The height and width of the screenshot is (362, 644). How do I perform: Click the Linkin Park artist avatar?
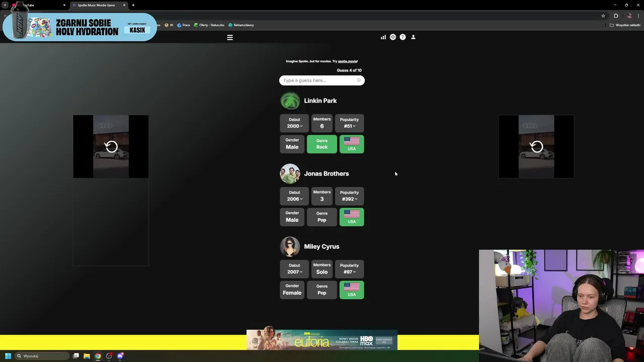[x=290, y=101]
